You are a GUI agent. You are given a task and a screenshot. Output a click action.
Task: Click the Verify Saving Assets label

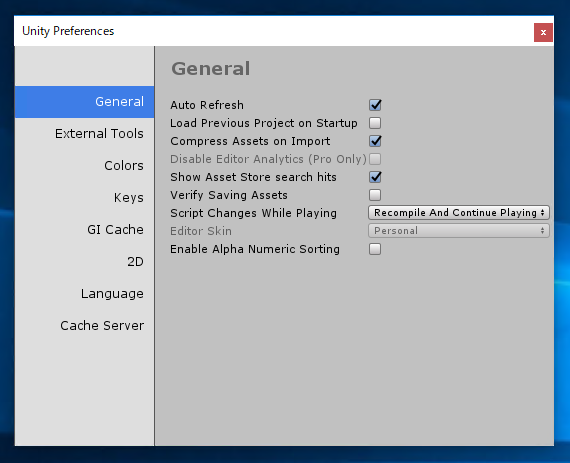pyautogui.click(x=229, y=195)
